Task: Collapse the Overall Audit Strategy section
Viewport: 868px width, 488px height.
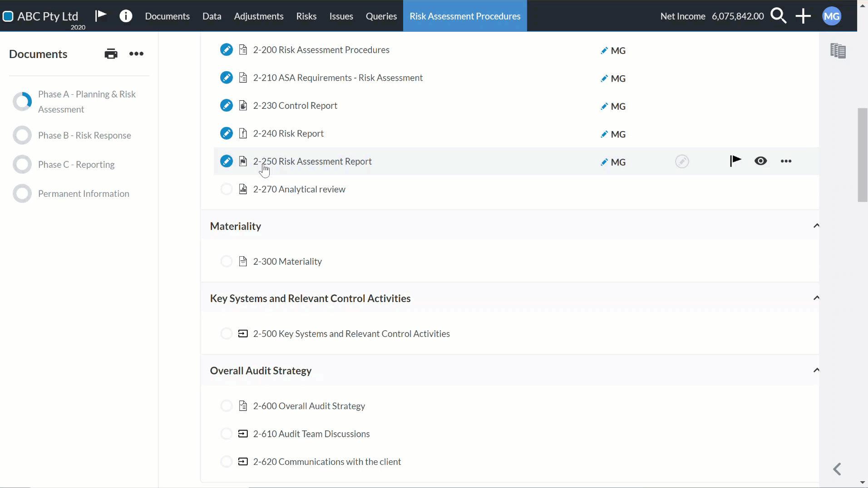Action: coord(816,370)
